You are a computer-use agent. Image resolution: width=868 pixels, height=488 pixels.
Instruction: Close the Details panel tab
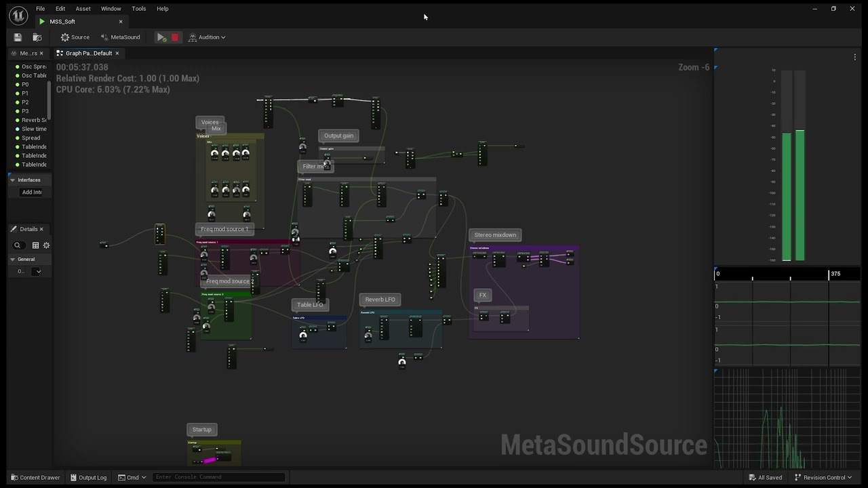[41, 229]
